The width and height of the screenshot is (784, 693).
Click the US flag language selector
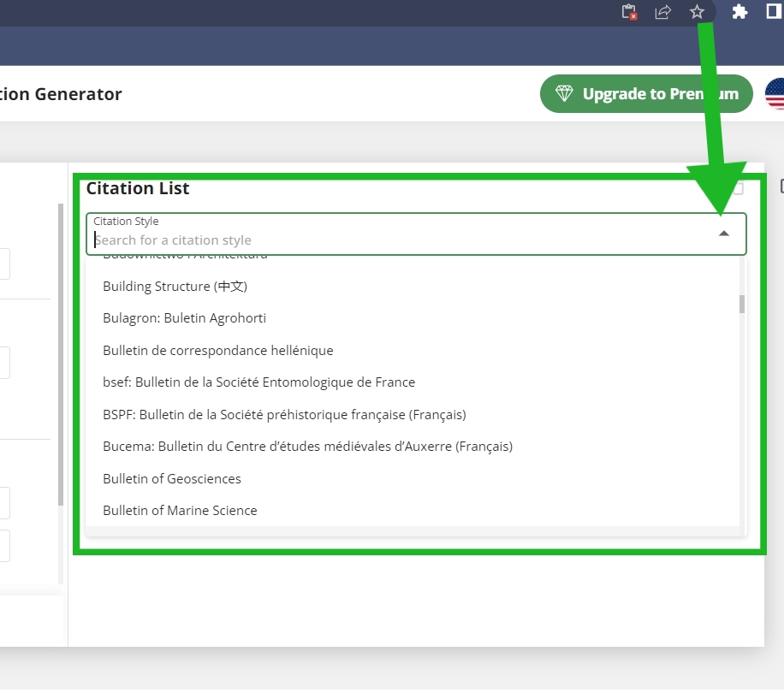click(775, 94)
